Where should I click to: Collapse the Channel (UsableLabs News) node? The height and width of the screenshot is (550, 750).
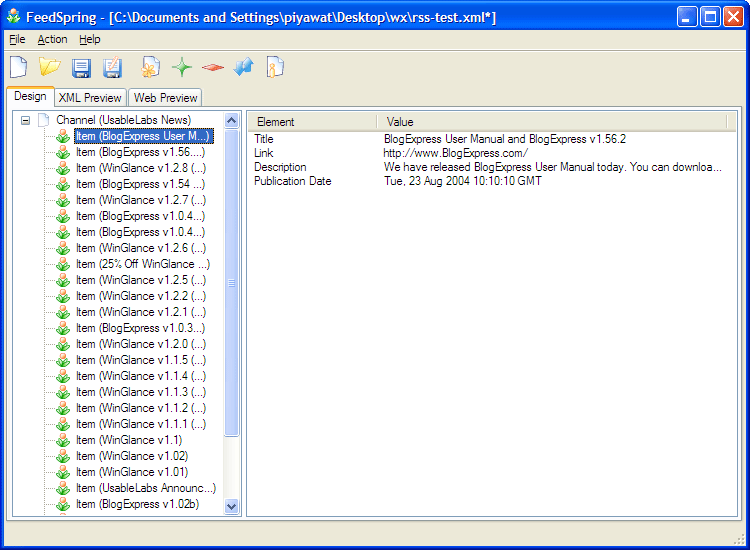[x=25, y=121]
